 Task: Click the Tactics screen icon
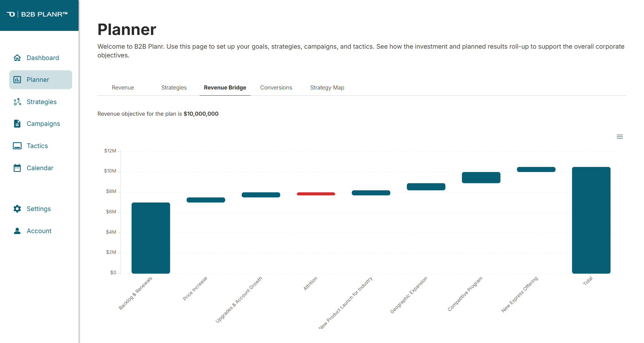click(x=17, y=146)
